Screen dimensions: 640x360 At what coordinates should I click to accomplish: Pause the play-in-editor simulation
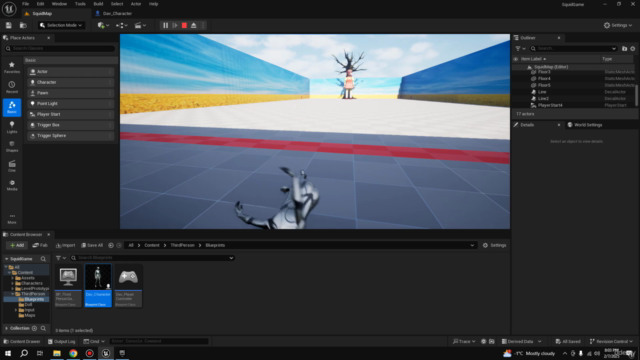click(165, 25)
